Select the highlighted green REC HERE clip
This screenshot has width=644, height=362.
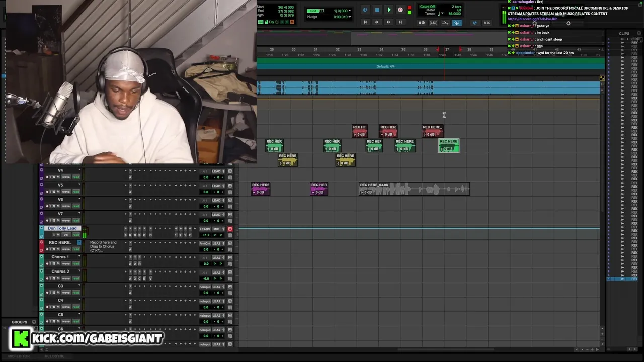coord(449,145)
